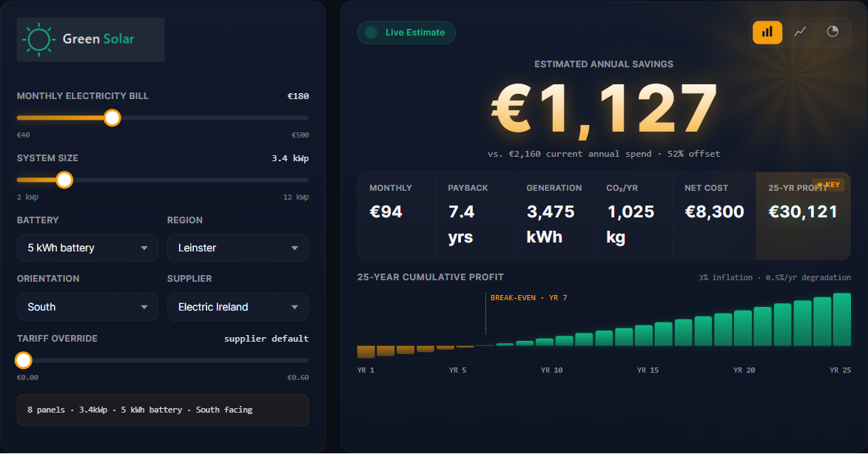This screenshot has width=868, height=454.
Task: Click the Live Estimate status dot
Action: (x=371, y=33)
